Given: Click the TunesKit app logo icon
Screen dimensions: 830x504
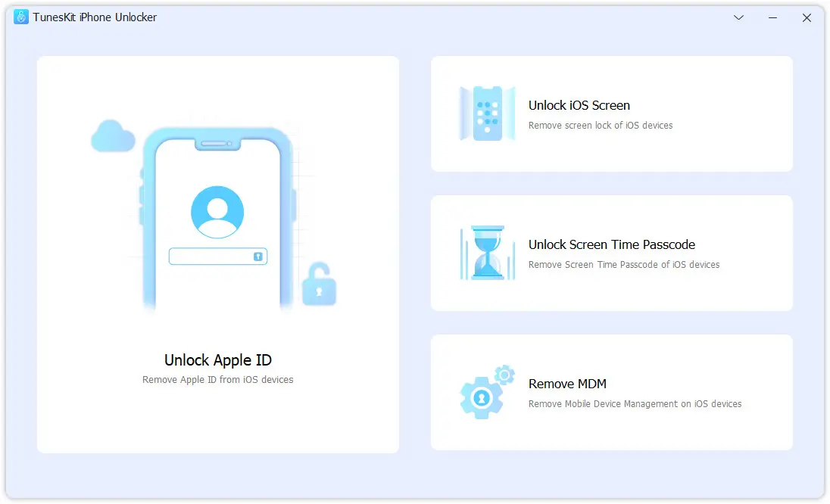Looking at the screenshot, I should [x=20, y=17].
